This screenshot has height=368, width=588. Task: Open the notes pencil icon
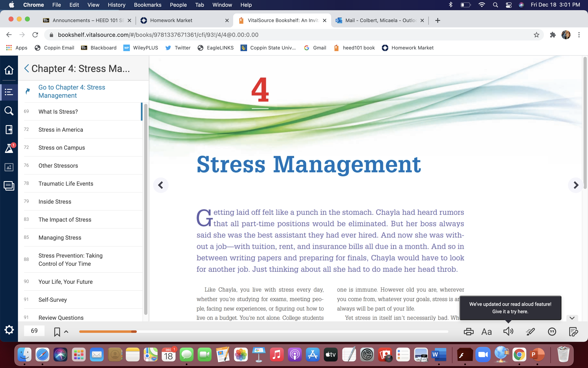(574, 331)
